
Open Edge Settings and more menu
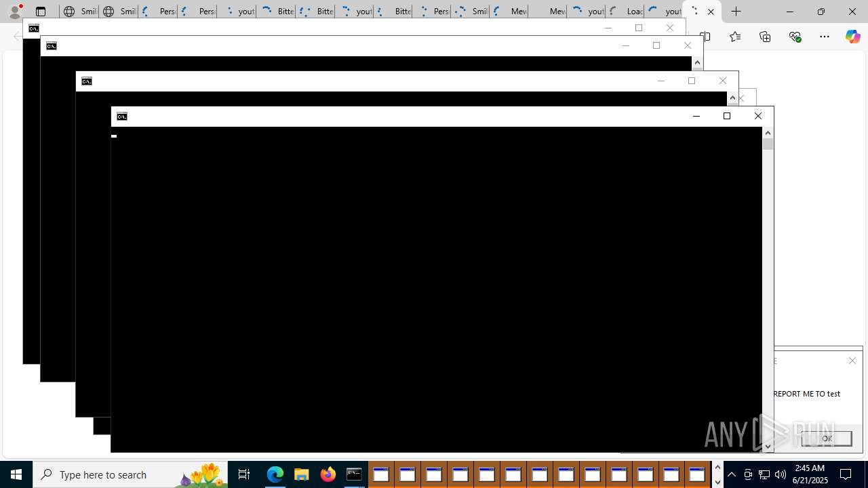tap(825, 37)
